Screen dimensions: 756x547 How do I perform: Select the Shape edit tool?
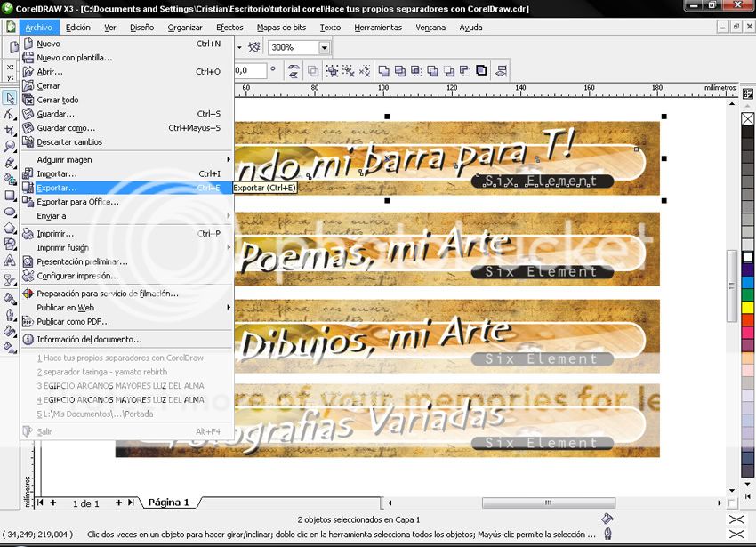click(x=10, y=115)
